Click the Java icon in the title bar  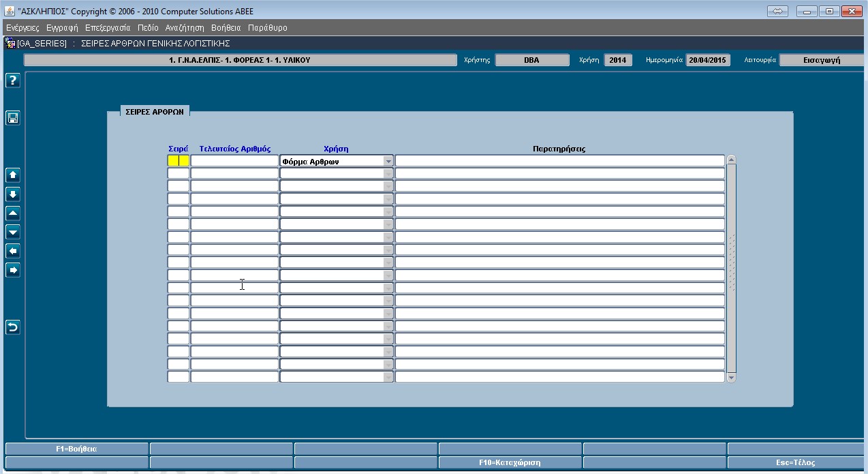(9, 11)
